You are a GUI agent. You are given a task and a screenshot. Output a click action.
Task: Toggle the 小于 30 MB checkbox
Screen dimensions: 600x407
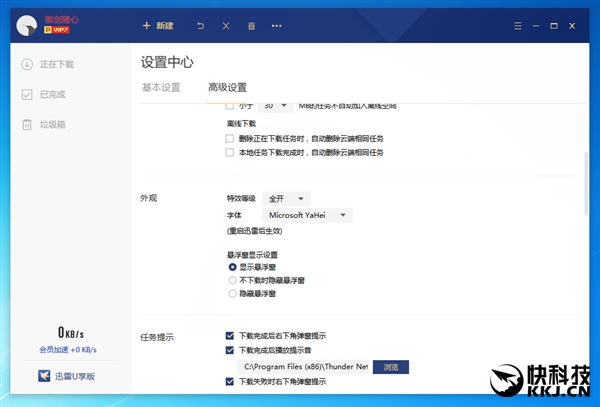pyautogui.click(x=230, y=106)
